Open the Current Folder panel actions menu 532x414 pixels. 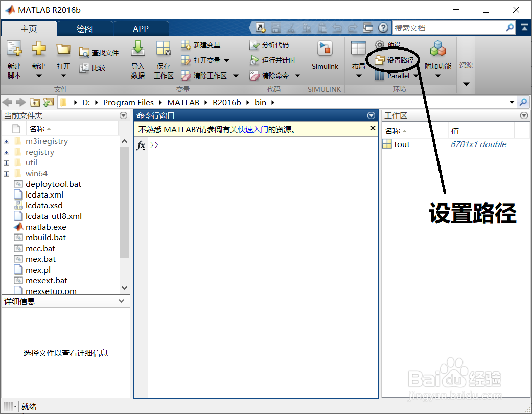pos(124,116)
